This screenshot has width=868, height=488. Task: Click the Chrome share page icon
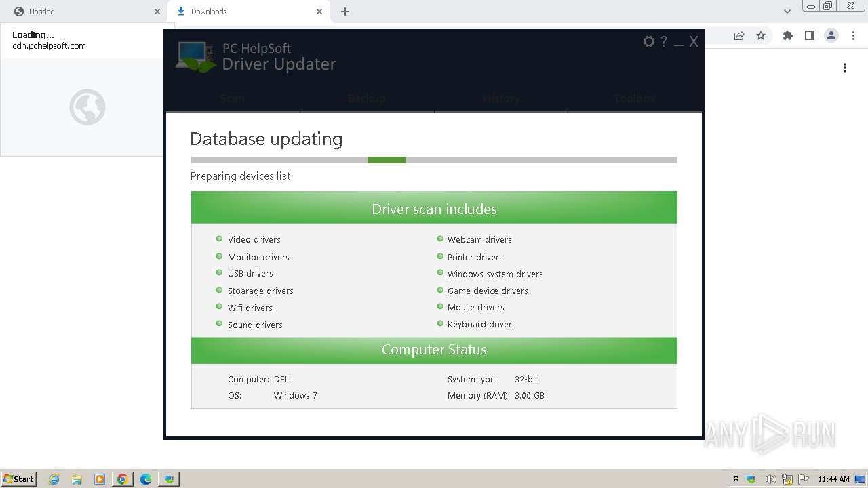pos(739,35)
